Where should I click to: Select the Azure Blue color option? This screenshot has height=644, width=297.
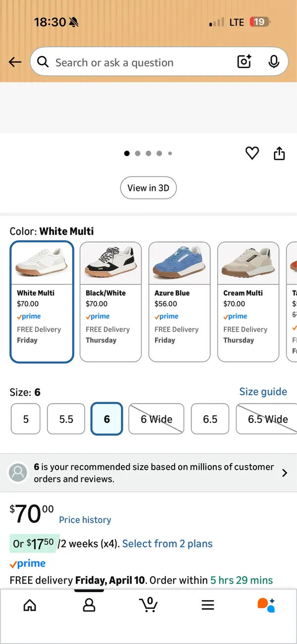coord(180,301)
